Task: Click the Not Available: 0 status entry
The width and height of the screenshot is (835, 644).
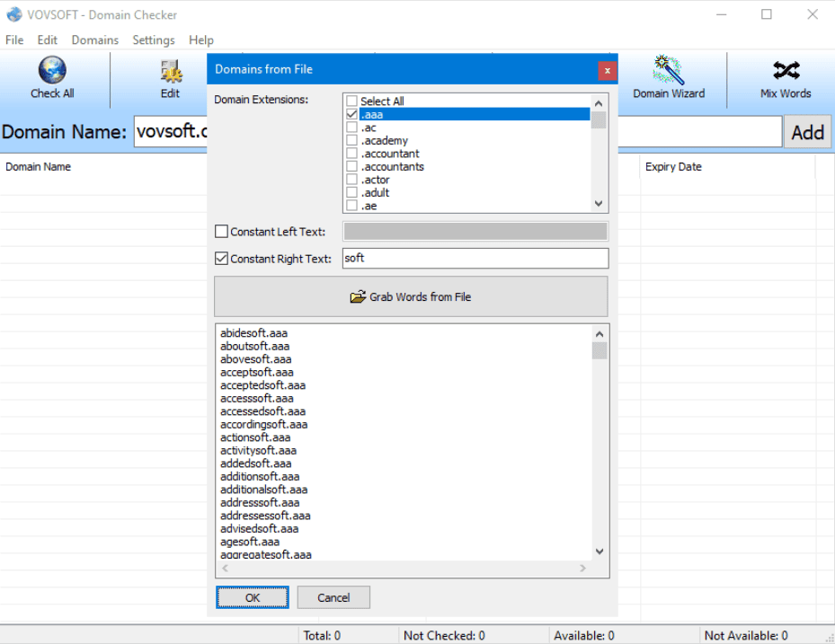Action: click(745, 636)
